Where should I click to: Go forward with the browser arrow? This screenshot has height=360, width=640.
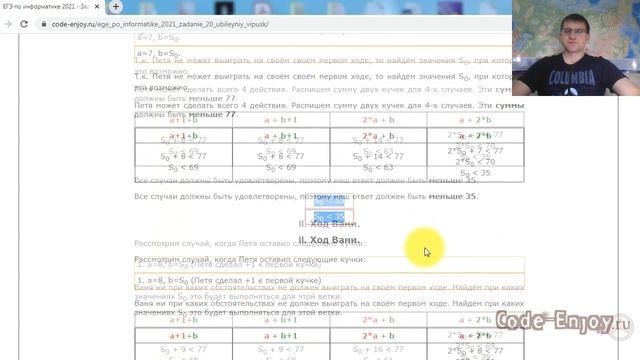8,24
